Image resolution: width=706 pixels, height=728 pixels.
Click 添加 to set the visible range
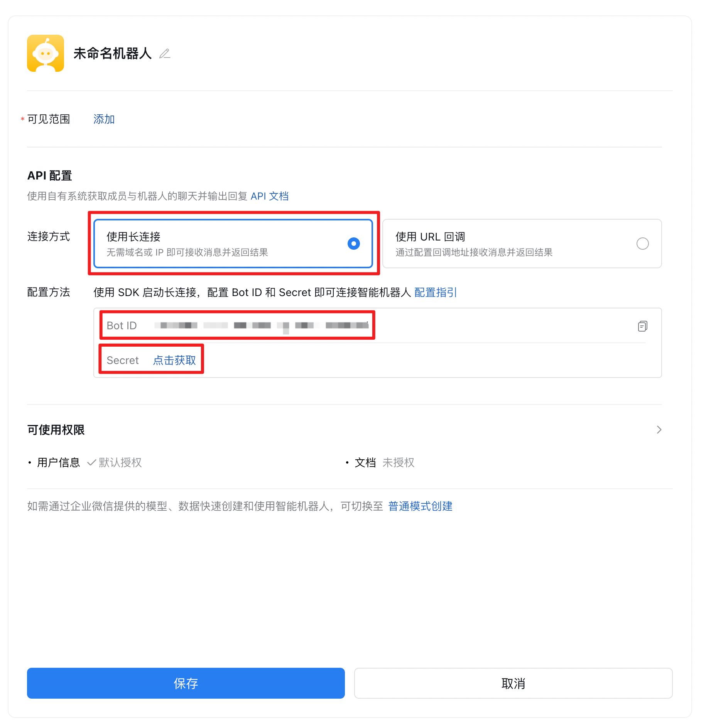[x=104, y=119]
